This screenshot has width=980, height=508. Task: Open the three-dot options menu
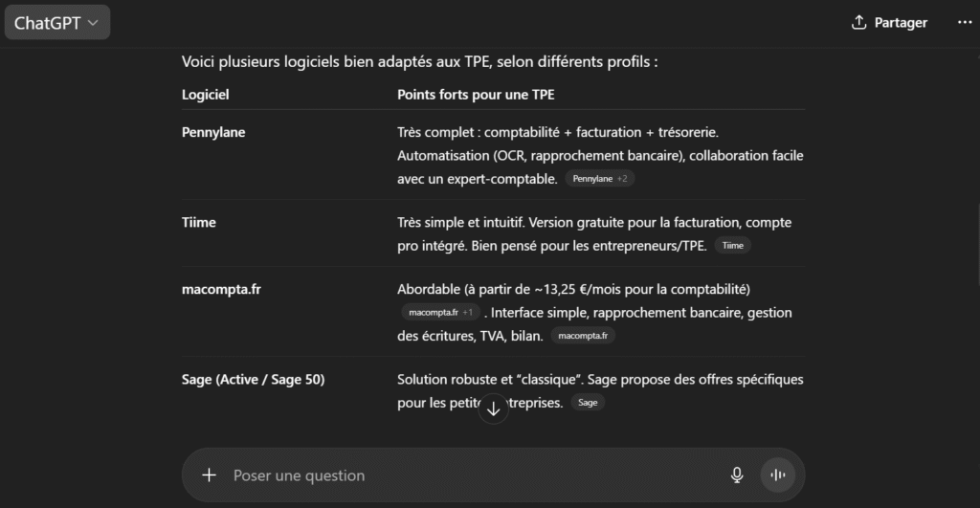[964, 23]
